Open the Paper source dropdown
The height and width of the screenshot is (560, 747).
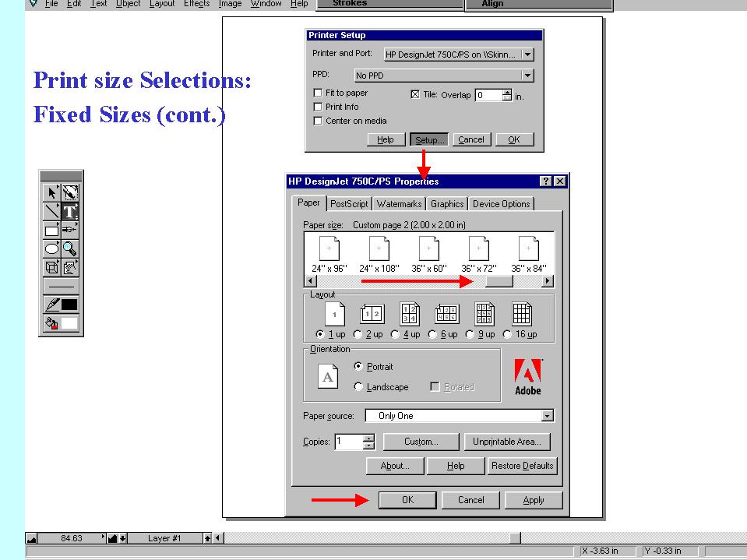[x=548, y=416]
